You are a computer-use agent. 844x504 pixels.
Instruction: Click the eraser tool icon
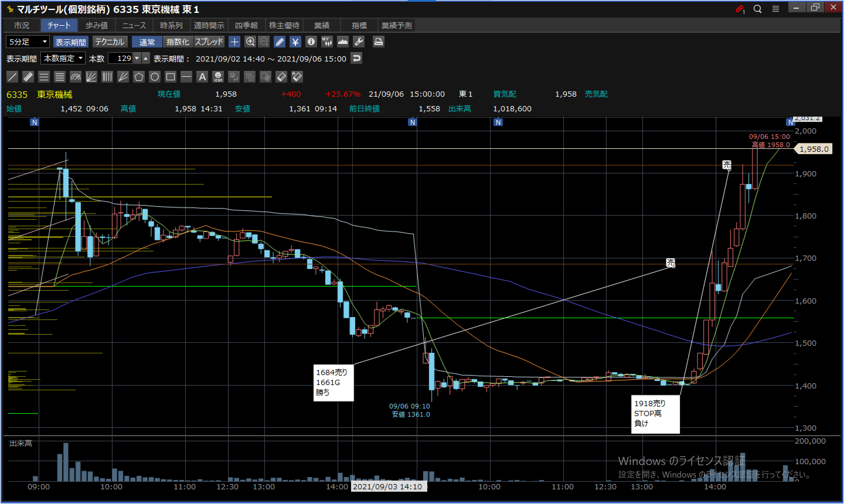click(x=281, y=77)
